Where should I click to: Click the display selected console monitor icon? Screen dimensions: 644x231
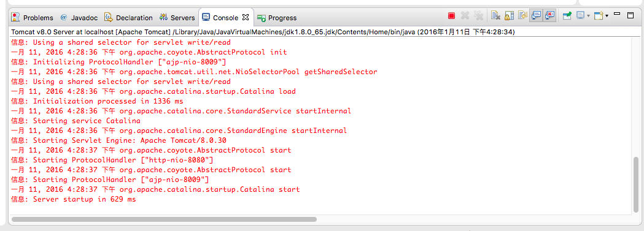click(580, 16)
